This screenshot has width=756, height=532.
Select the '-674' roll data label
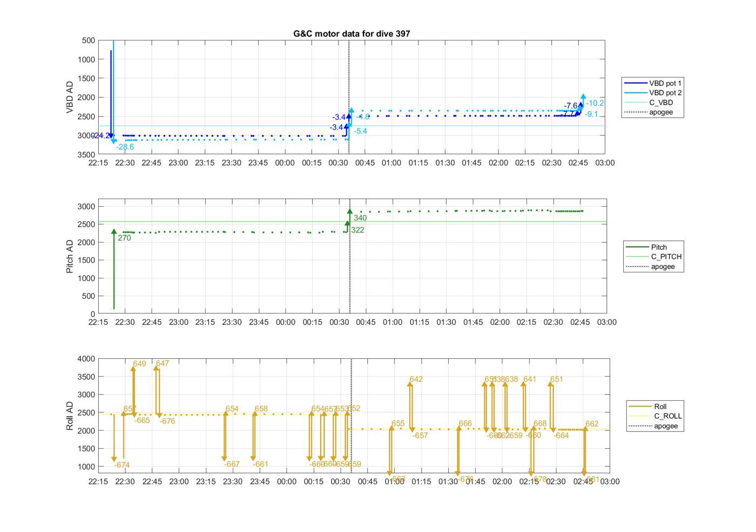(x=122, y=465)
